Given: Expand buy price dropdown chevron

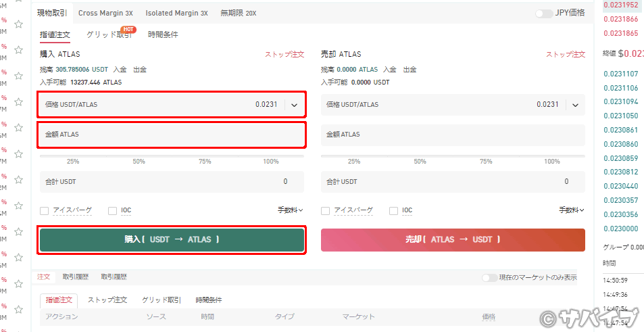Looking at the screenshot, I should [294, 105].
